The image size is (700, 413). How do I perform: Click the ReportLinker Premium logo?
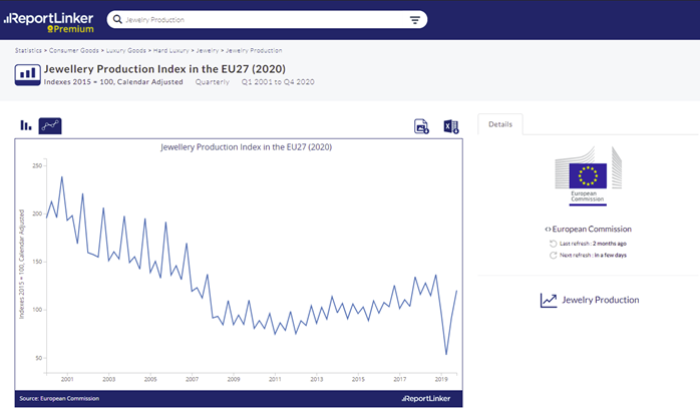pos(50,21)
